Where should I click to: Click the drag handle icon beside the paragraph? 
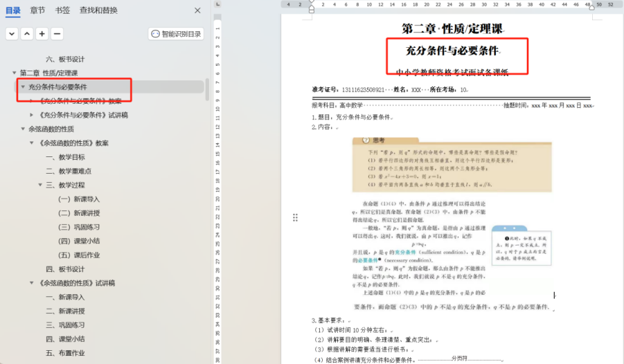[296, 217]
